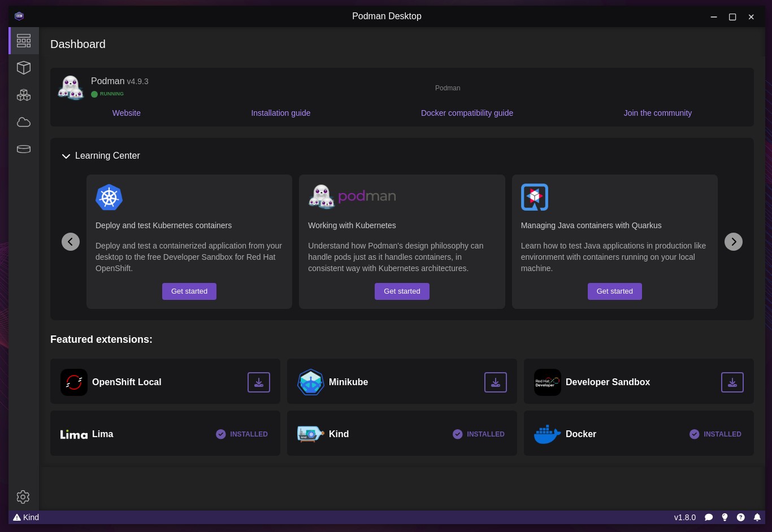Click Kind INSTALLED status badge

click(479, 434)
